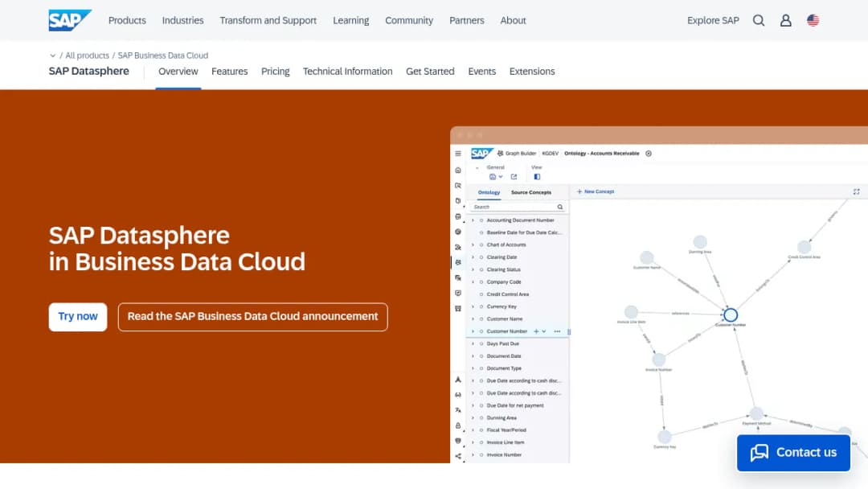Screen dimensions: 868x489
Task: Click the magnifier icon in the ontology search box
Action: pyautogui.click(x=559, y=208)
